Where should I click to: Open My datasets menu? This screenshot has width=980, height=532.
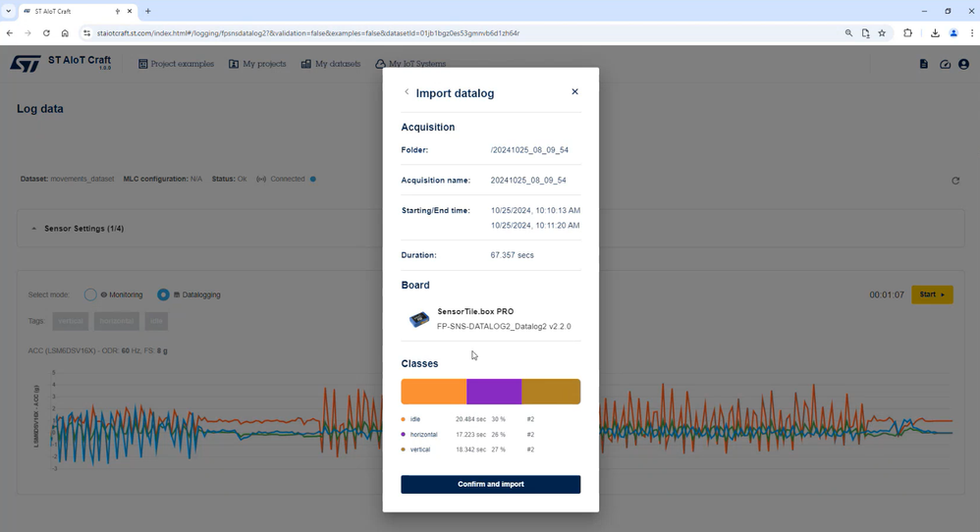(331, 64)
